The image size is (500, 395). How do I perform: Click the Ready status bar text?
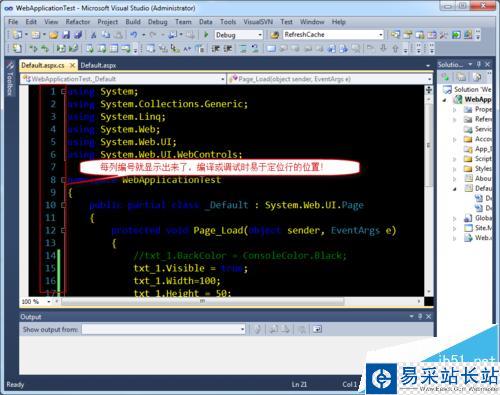15,384
